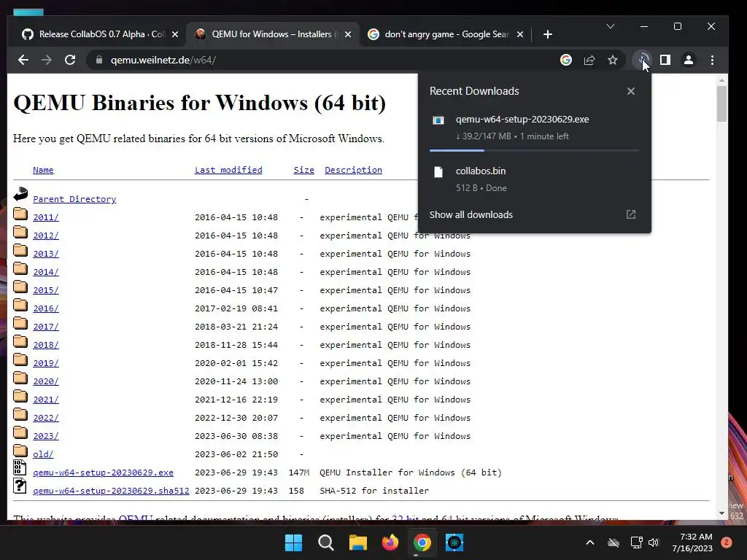
Task: Sort listing by Last modified
Action: pos(228,170)
